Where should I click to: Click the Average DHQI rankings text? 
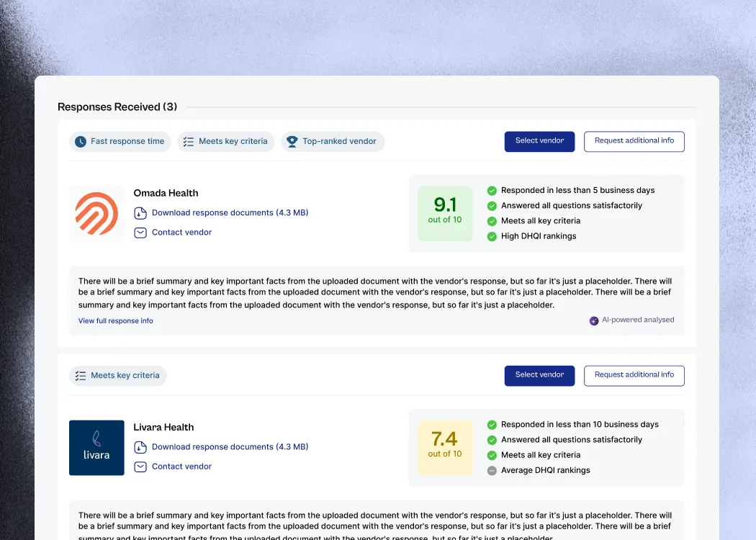tap(545, 470)
